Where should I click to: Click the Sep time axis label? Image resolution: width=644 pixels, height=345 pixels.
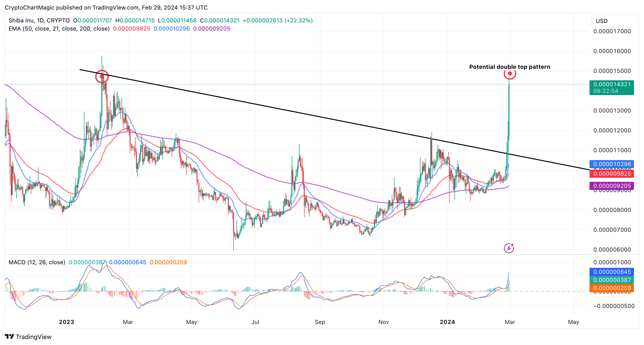[320, 322]
